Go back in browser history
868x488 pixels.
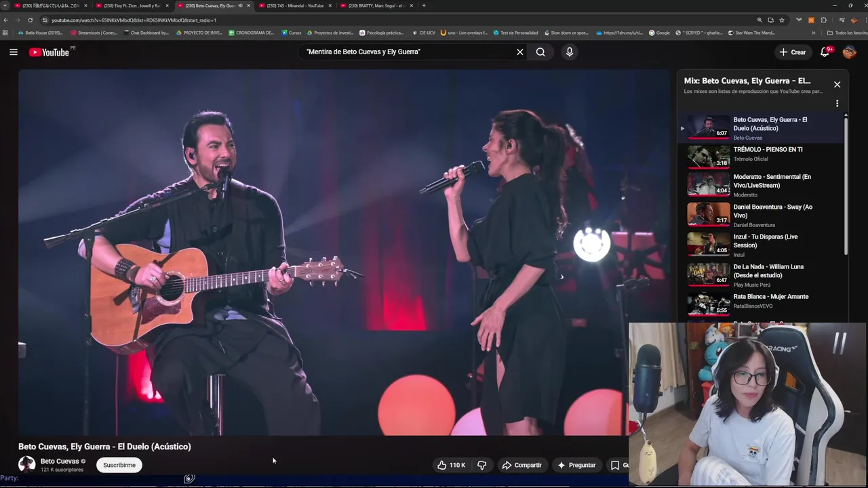pyautogui.click(x=5, y=20)
